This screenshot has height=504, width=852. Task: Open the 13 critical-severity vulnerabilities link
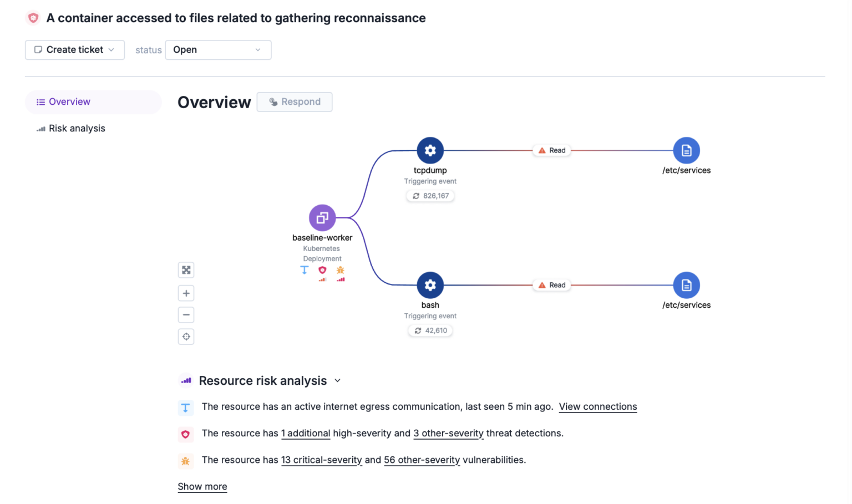coord(321,460)
